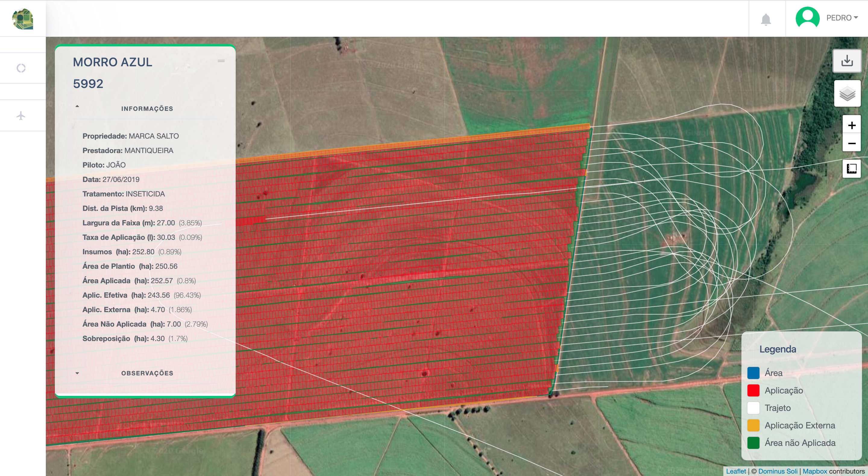The height and width of the screenshot is (476, 868).
Task: Expand the OBSERVAÇÕES section
Action: point(77,373)
